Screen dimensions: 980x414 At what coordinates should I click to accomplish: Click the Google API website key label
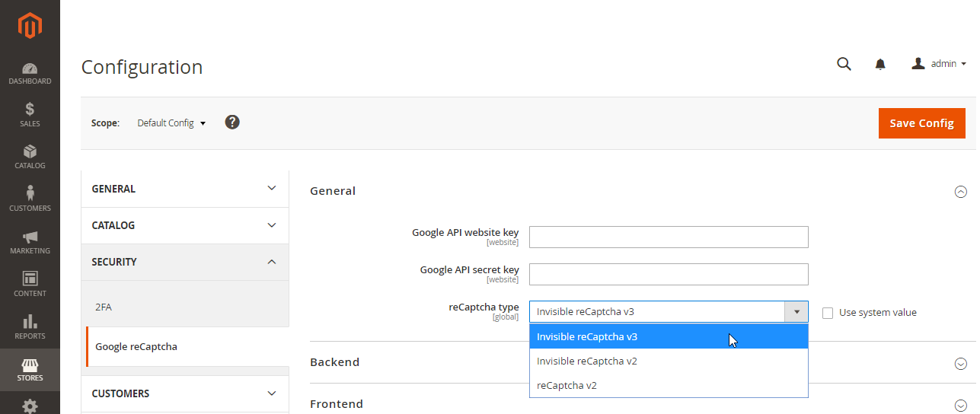click(465, 232)
